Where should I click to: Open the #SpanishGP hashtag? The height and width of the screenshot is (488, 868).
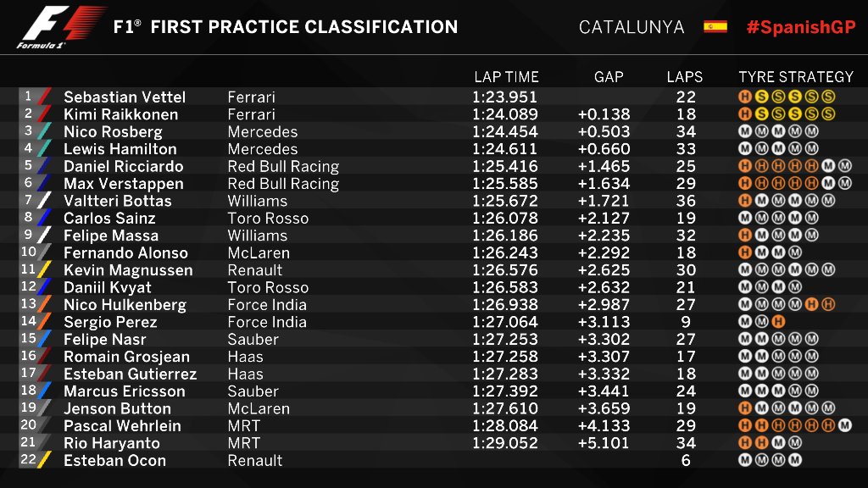point(801,27)
